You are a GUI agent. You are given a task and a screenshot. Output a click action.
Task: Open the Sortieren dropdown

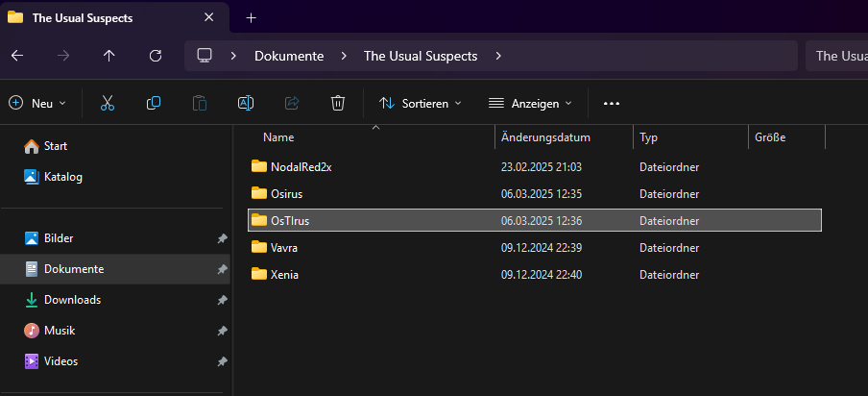pos(421,103)
